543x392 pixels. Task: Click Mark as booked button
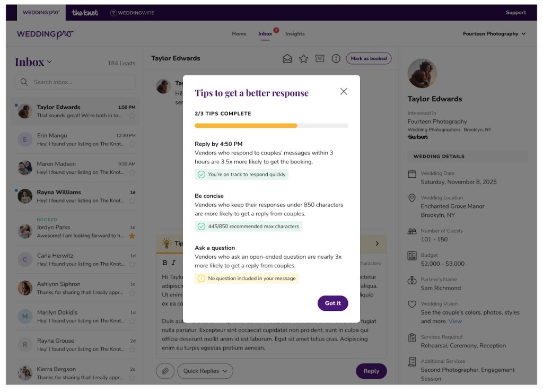(369, 58)
